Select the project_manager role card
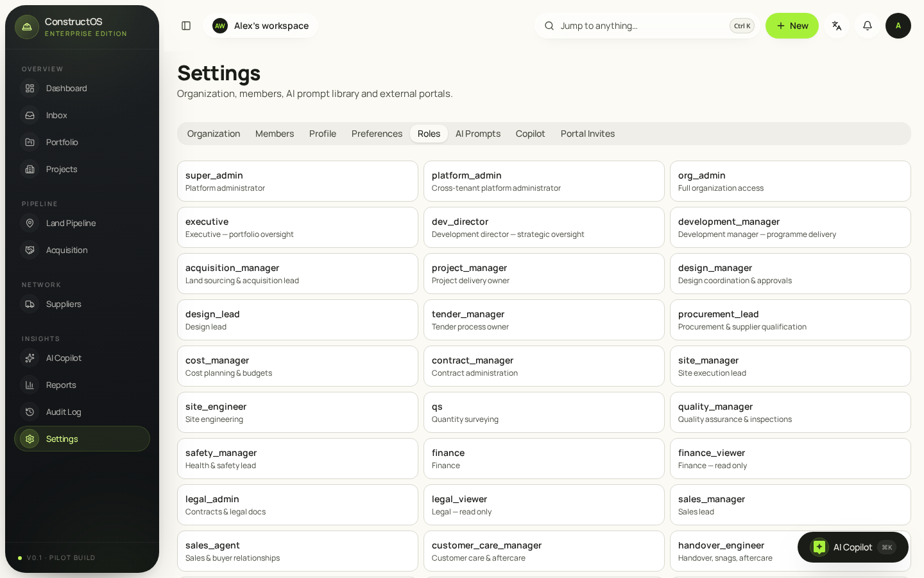Viewport: 924px width, 578px height. pyautogui.click(x=544, y=274)
